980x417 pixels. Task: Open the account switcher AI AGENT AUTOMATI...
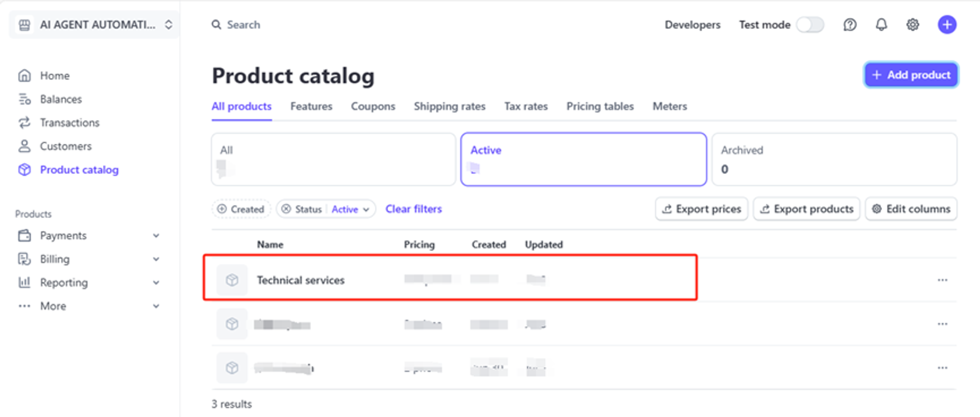95,25
